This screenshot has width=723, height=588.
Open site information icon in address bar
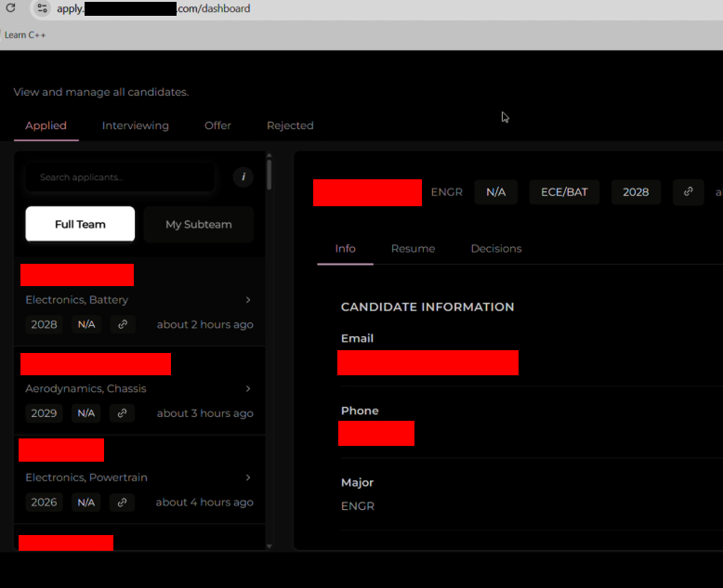[x=43, y=8]
